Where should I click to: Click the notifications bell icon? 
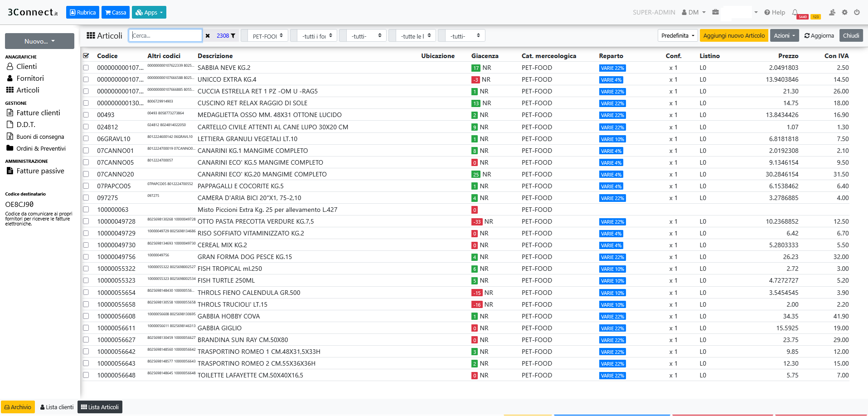(x=795, y=12)
